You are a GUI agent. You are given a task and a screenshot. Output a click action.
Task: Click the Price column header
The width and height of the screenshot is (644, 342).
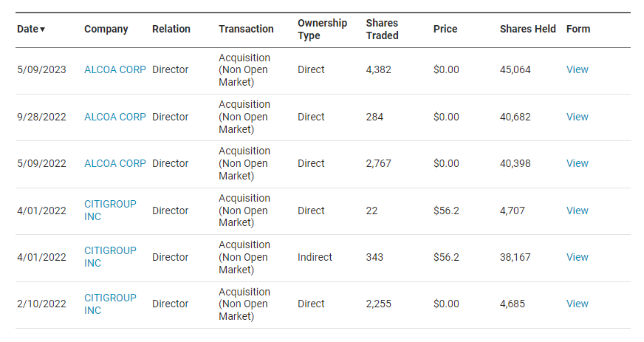coord(445,29)
